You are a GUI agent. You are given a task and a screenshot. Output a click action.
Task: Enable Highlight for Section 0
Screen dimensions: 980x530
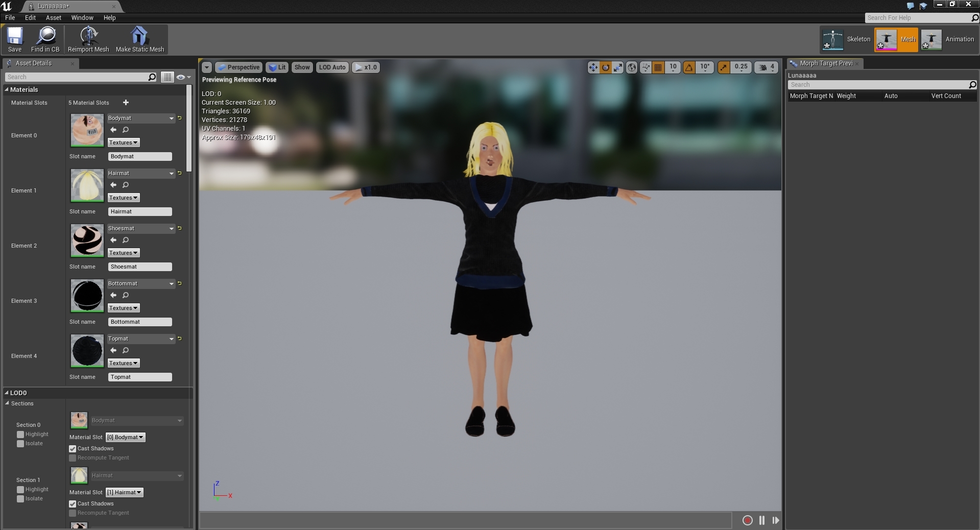(x=20, y=435)
